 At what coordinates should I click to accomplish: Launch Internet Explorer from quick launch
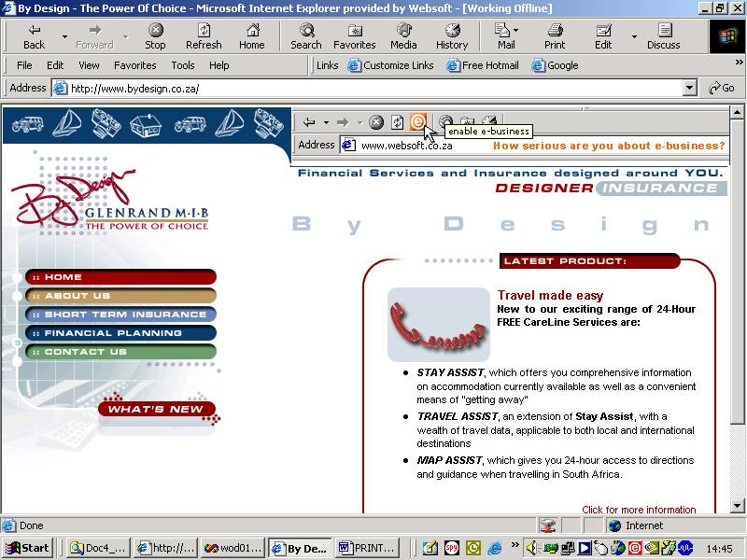tap(495, 549)
